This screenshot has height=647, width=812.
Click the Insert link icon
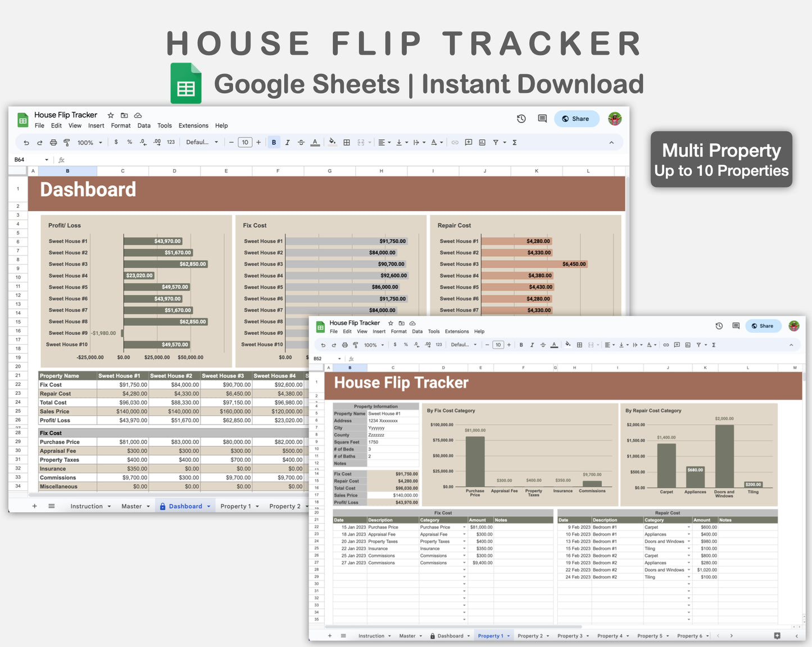455,142
